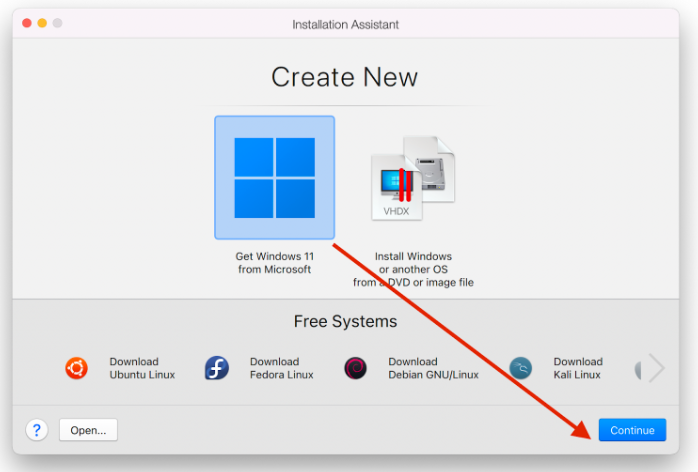Screen dimensions: 698x472
Task: Click the "Download Ubuntu Linux" label
Action: (142, 368)
